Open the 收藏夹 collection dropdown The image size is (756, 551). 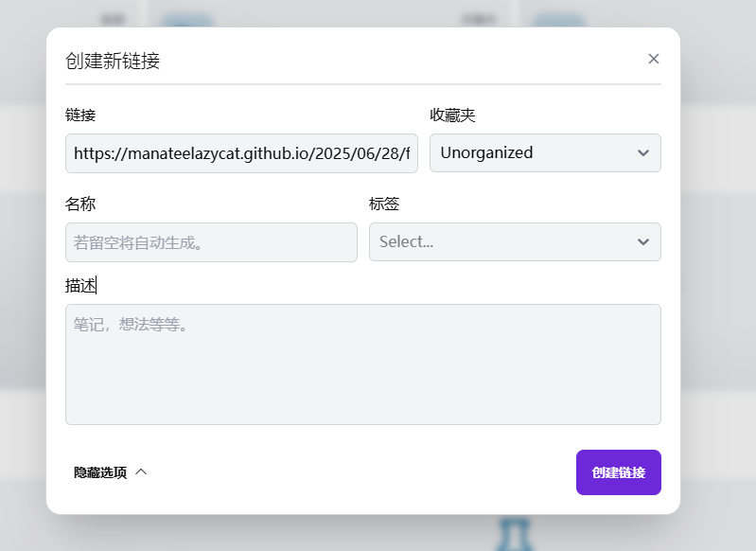pyautogui.click(x=545, y=153)
